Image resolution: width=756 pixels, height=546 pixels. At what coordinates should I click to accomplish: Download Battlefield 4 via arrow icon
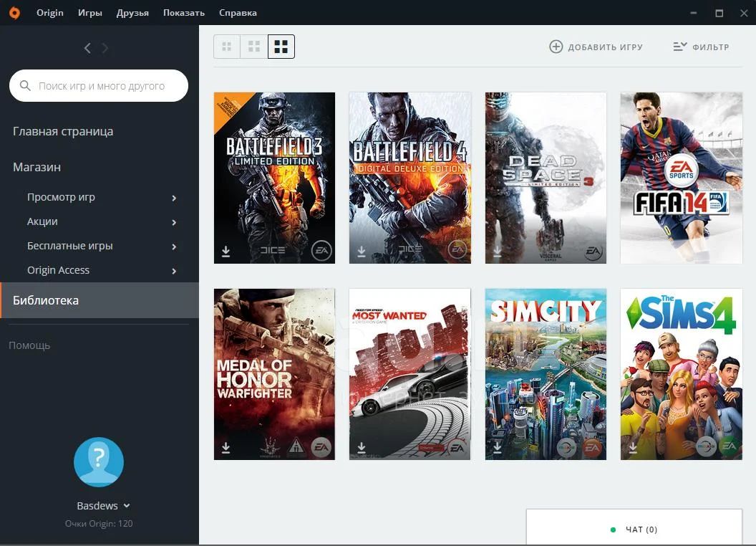tap(361, 252)
